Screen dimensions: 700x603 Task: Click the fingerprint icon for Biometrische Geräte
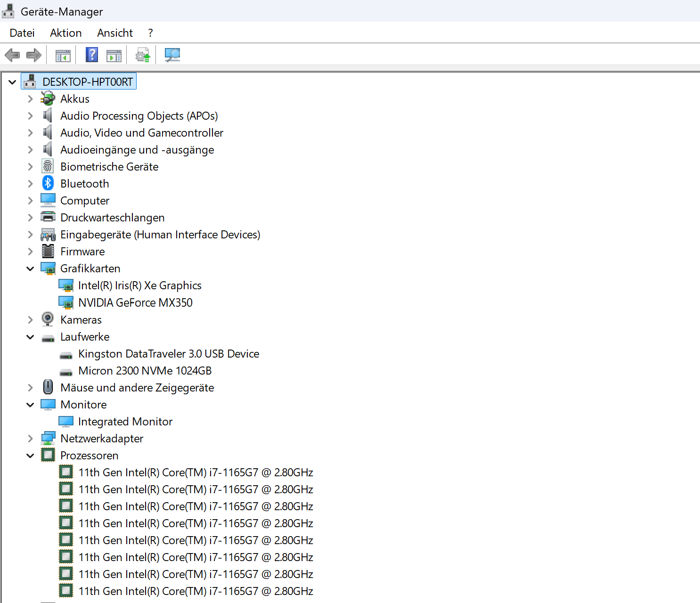tap(48, 166)
